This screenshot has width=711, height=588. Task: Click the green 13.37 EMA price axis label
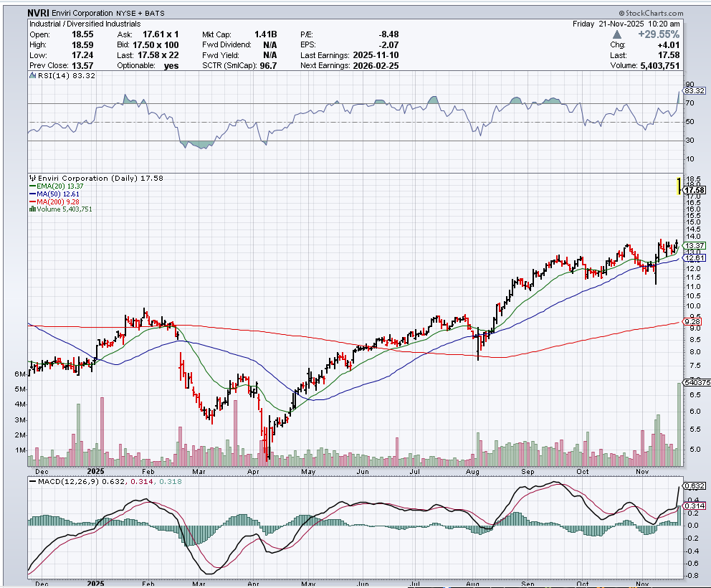(695, 245)
